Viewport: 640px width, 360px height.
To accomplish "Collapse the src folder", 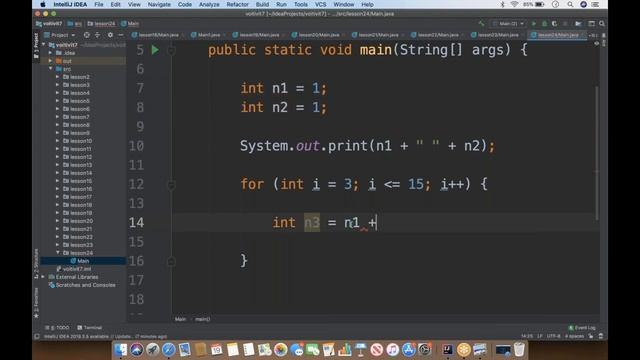I will pyautogui.click(x=51, y=69).
